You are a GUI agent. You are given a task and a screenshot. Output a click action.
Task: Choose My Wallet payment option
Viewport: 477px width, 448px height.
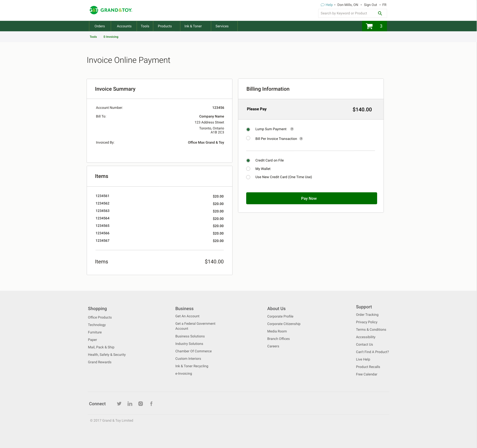[x=248, y=169]
